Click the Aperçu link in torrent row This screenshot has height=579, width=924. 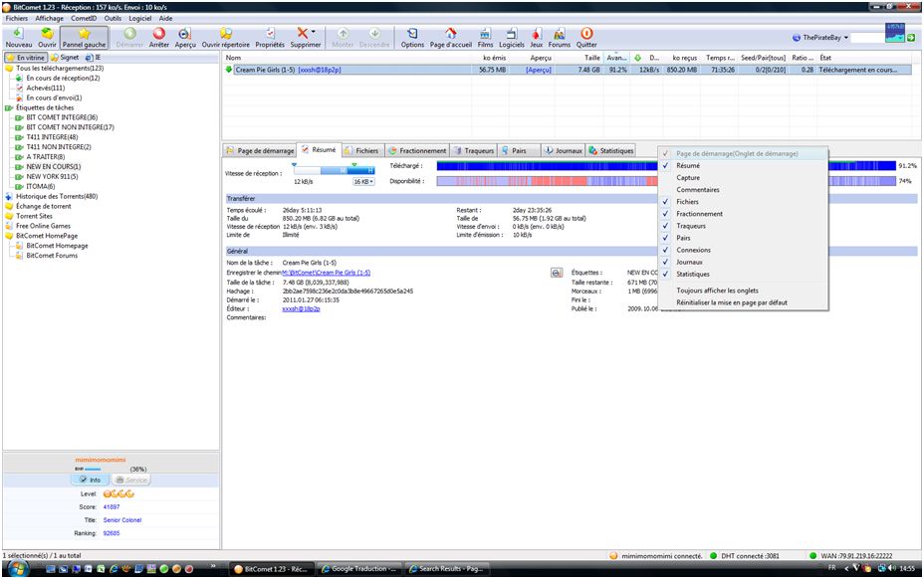[539, 70]
